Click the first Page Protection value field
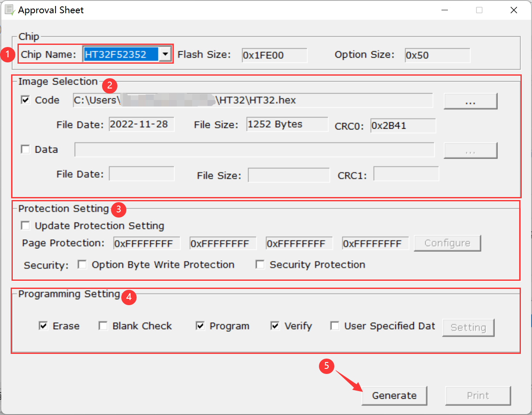 tap(146, 244)
